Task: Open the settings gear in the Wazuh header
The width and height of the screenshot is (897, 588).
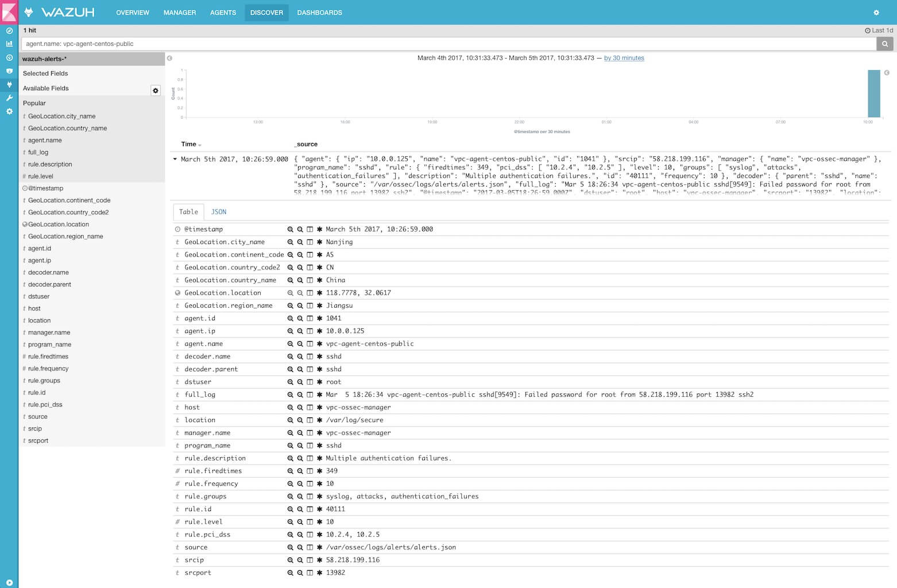Action: click(876, 13)
